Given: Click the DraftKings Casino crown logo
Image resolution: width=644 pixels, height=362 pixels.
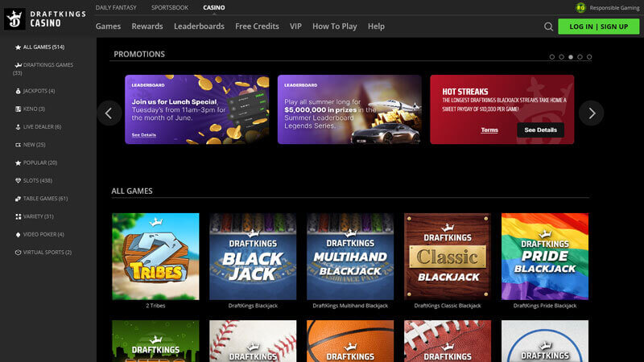Looking at the screenshot, I should click(x=14, y=19).
